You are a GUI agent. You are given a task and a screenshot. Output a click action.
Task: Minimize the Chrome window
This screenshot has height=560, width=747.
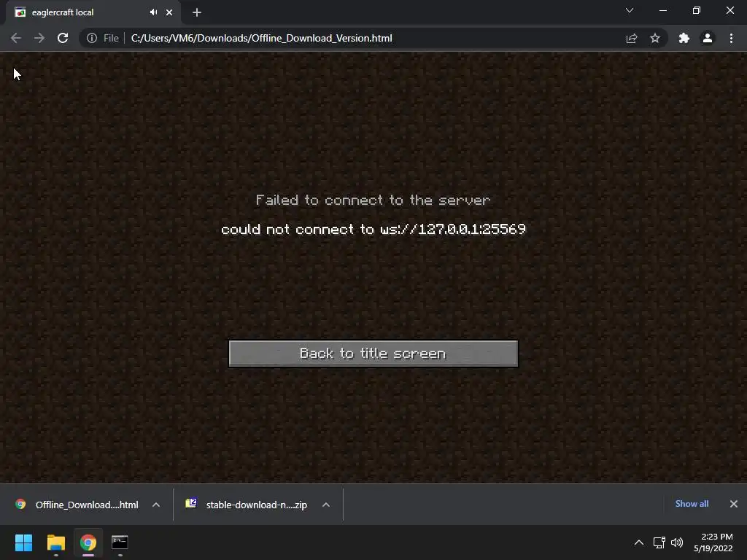[662, 10]
